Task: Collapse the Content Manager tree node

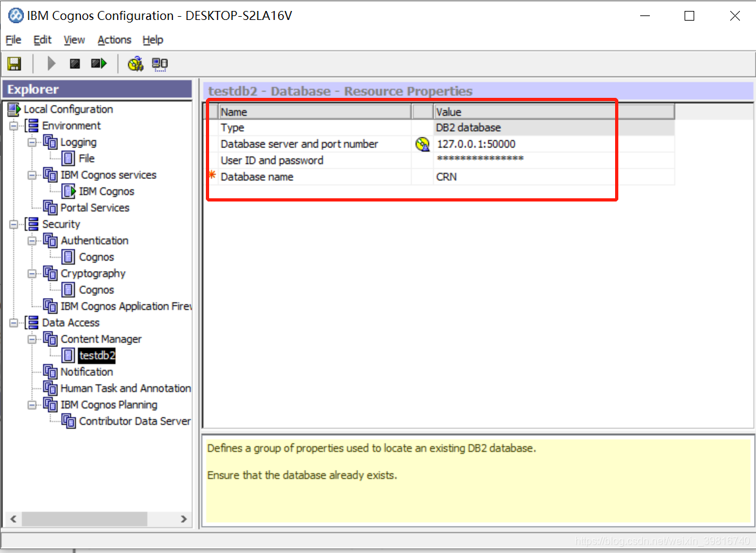Action: pyautogui.click(x=32, y=340)
